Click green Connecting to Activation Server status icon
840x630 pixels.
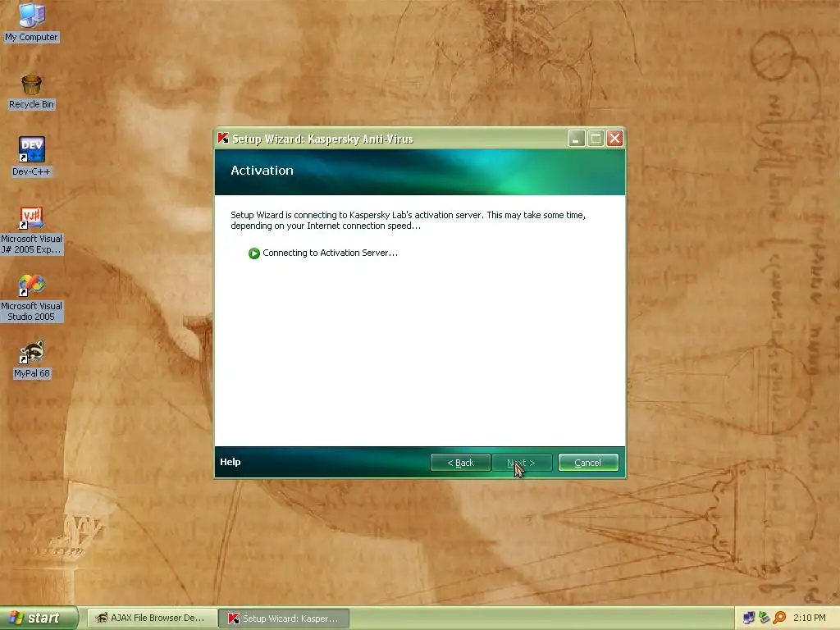click(x=254, y=253)
